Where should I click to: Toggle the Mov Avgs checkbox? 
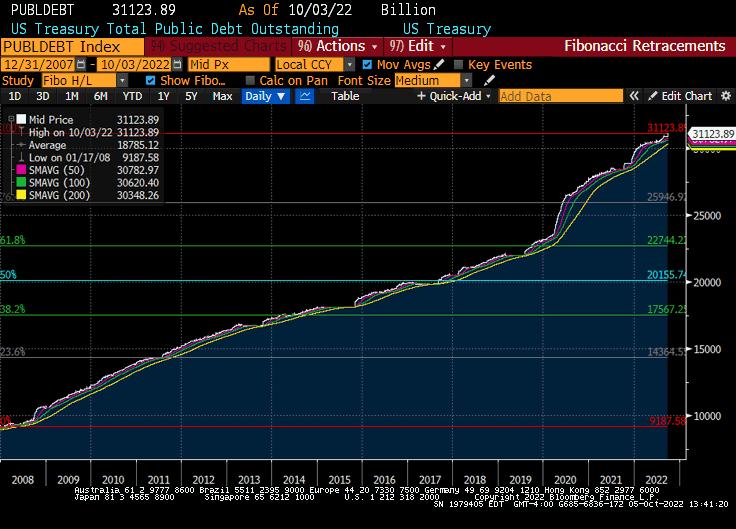(367, 64)
